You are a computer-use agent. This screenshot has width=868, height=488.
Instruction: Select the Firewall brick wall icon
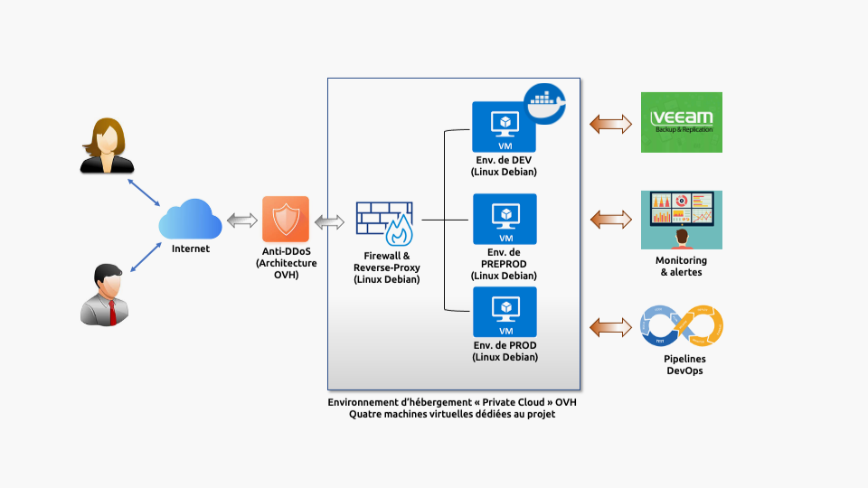point(384,223)
